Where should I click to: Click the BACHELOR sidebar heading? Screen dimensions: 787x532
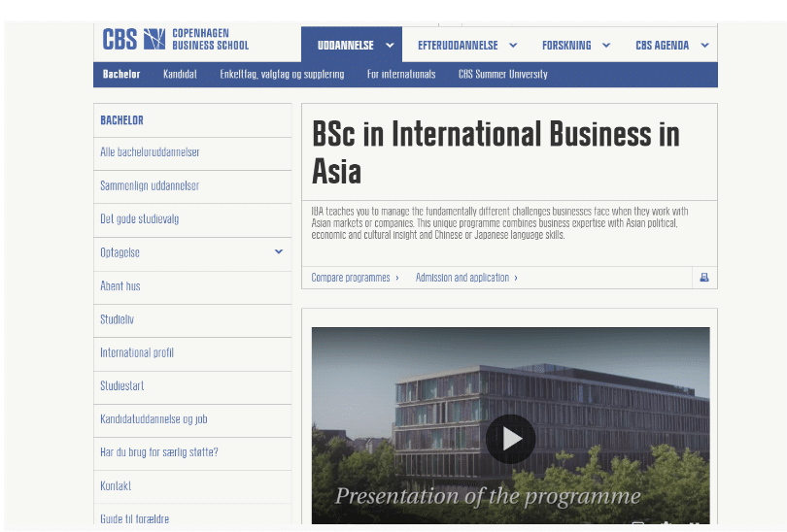click(122, 120)
